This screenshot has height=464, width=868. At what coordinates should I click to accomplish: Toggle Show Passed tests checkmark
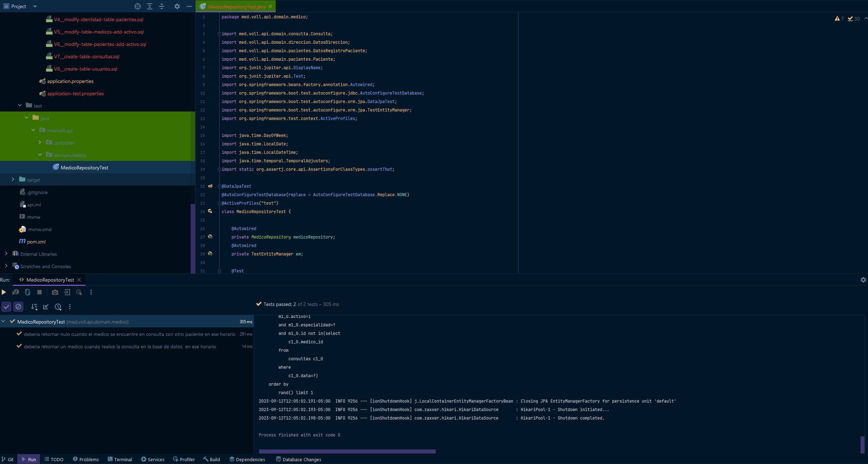point(6,307)
